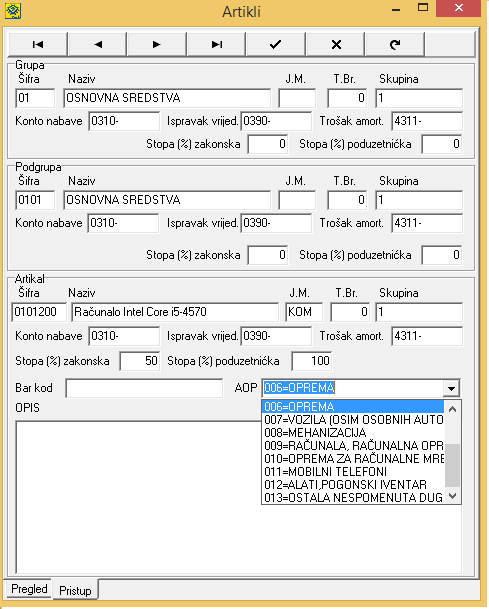Image resolution: width=489 pixels, height=609 pixels.
Task: Cancel edit with the X toolbar button
Action: (336, 44)
